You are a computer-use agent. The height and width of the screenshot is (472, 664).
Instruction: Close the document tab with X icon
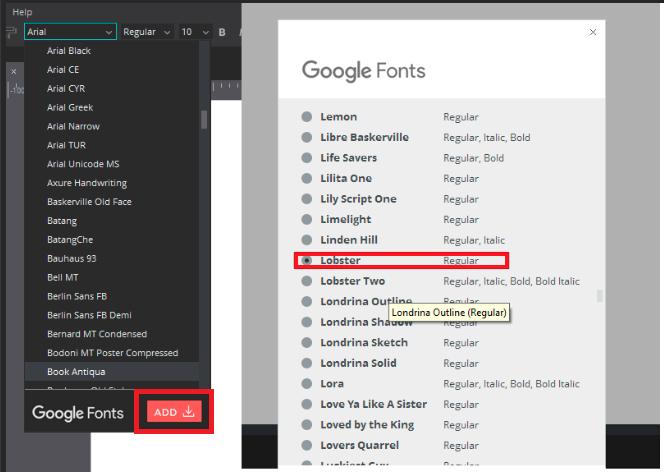click(13, 72)
